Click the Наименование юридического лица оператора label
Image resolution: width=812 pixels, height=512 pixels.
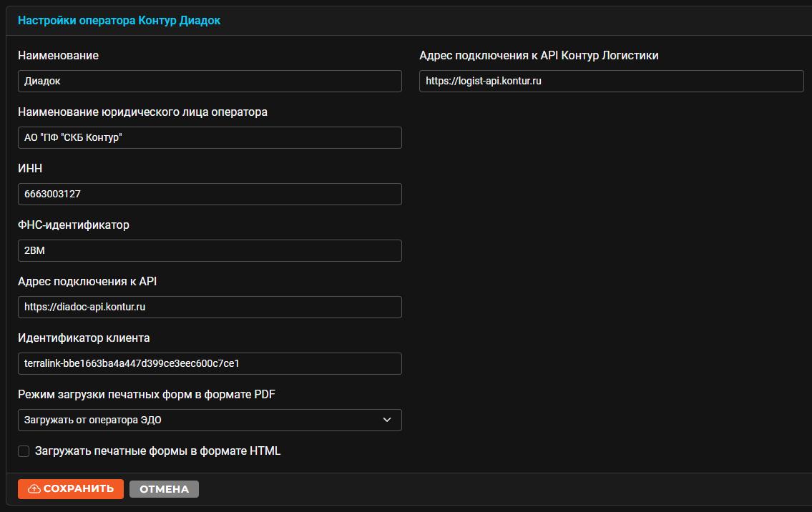pyautogui.click(x=142, y=112)
